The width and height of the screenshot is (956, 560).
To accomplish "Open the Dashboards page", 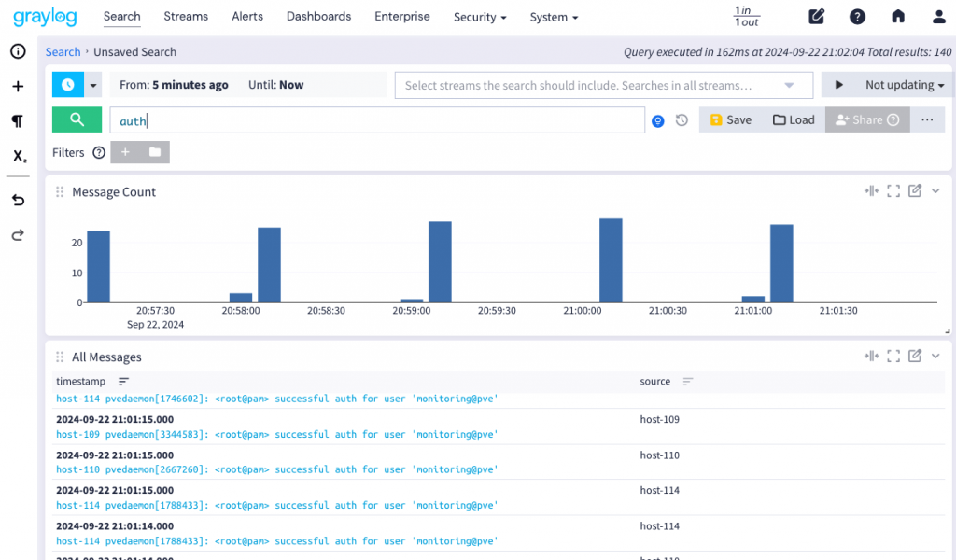I will pyautogui.click(x=319, y=17).
